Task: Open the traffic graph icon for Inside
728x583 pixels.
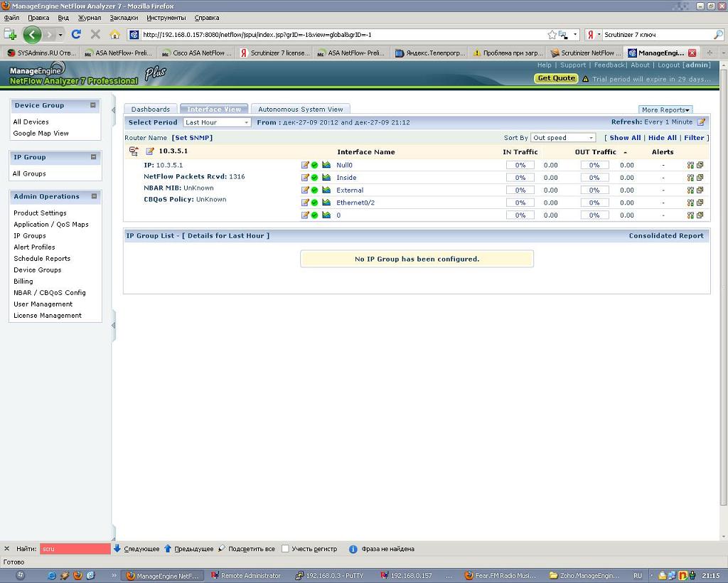Action: point(326,178)
